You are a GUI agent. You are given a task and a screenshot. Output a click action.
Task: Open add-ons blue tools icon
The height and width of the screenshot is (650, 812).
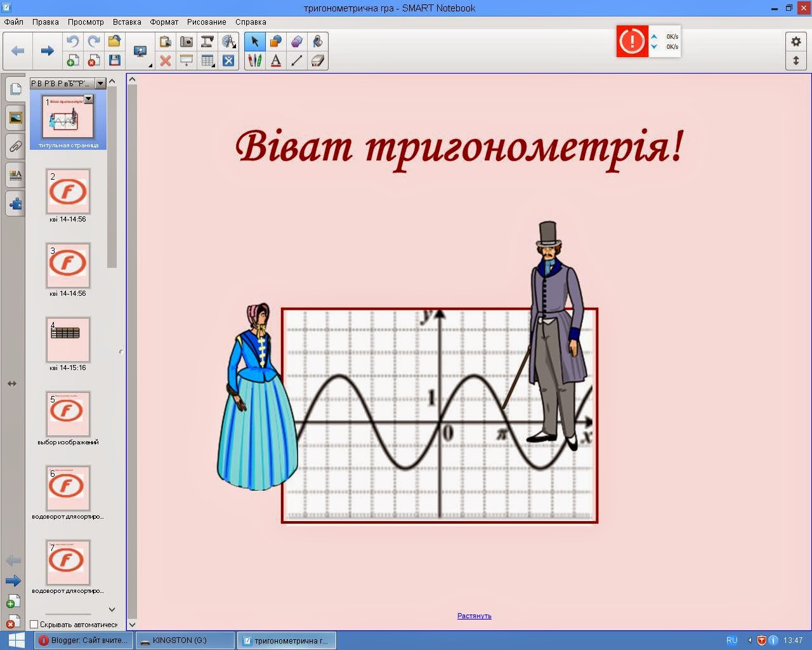[228, 60]
